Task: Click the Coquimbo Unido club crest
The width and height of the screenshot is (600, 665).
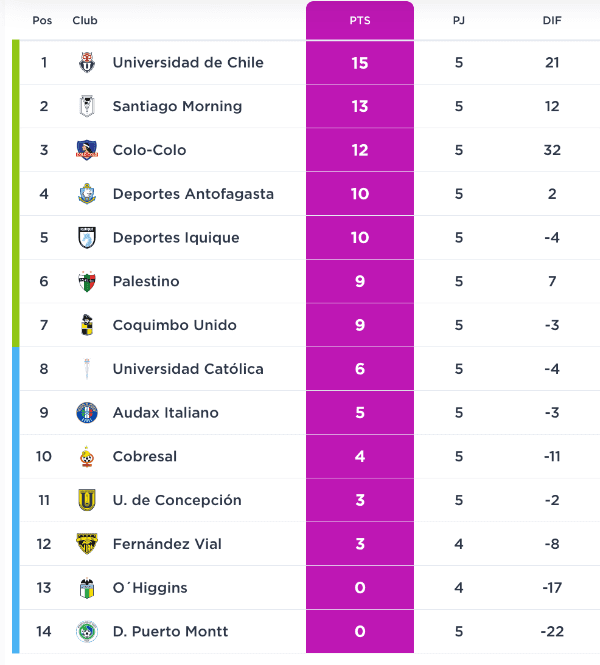Action: (x=87, y=325)
